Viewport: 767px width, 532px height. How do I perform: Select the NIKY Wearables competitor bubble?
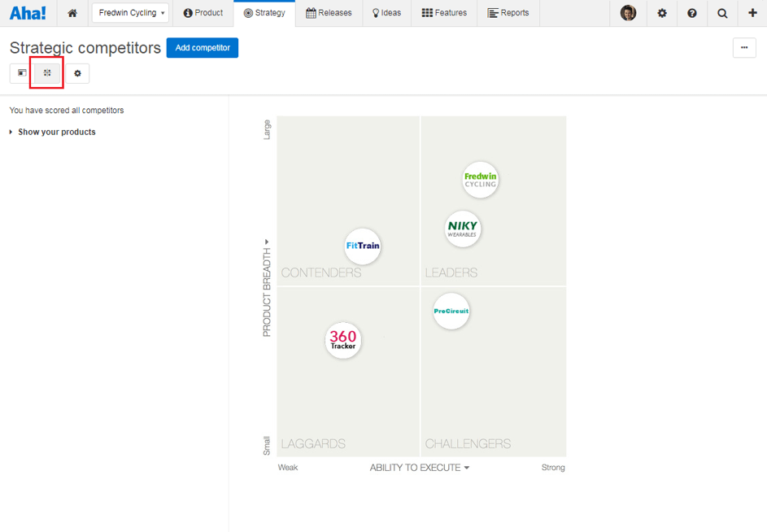point(463,229)
